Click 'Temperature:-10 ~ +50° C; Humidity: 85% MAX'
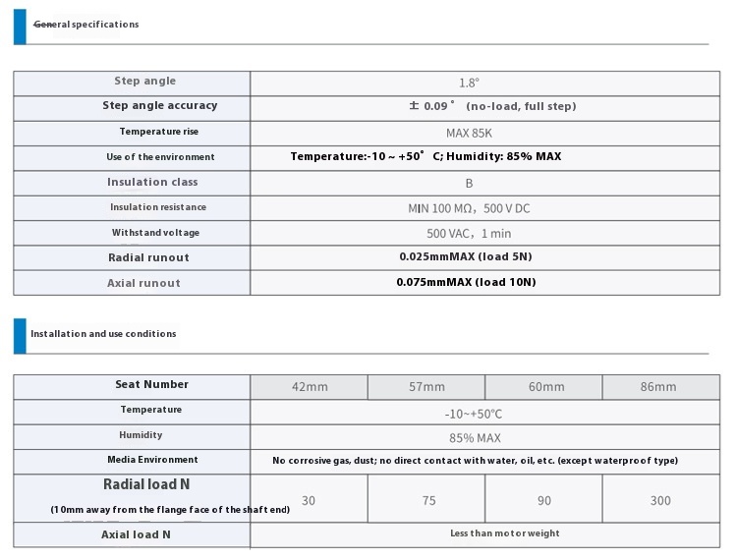The image size is (737, 560). [425, 156]
